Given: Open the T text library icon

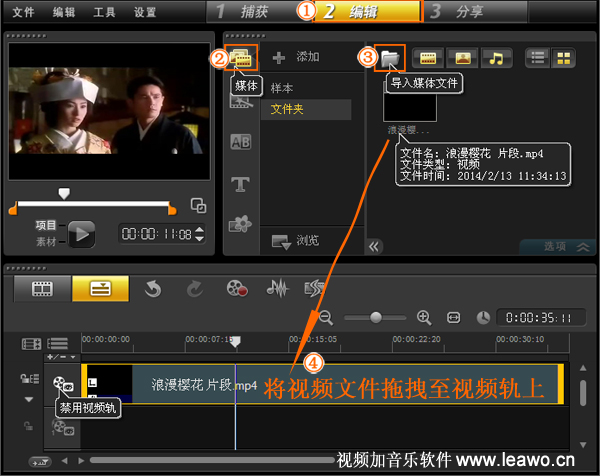Looking at the screenshot, I should [x=241, y=184].
